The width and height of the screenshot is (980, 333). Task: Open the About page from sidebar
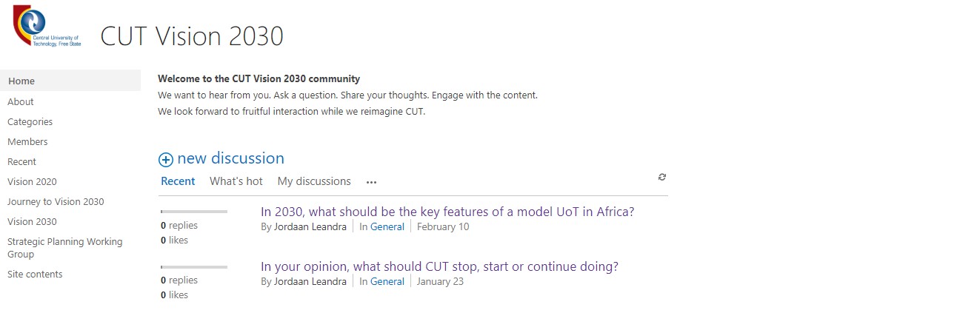coord(21,101)
